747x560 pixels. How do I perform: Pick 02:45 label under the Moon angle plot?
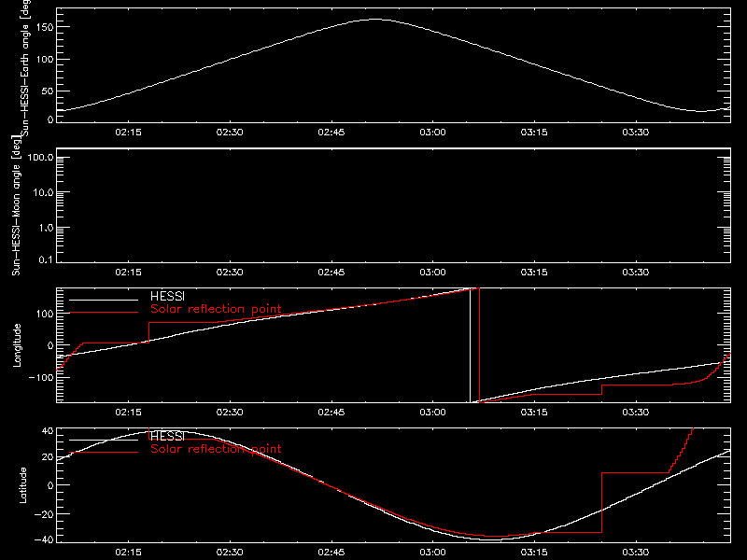click(x=331, y=273)
